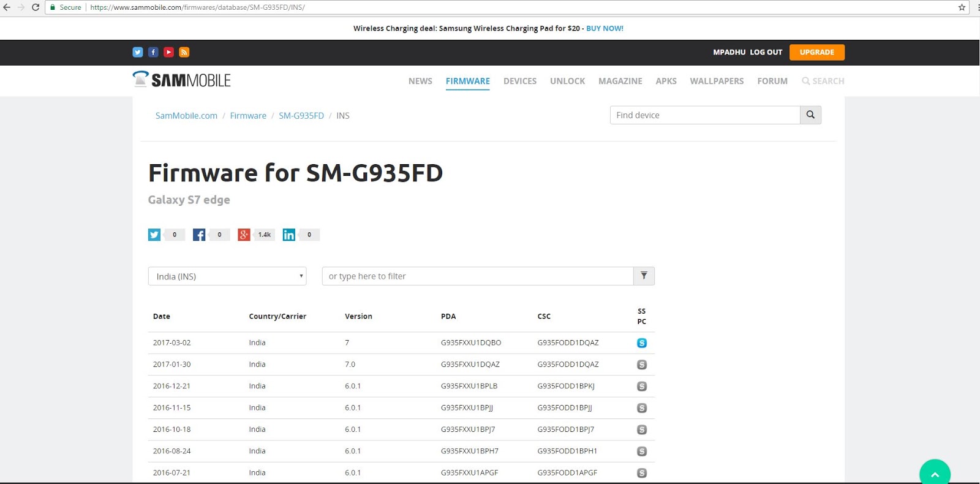This screenshot has width=980, height=484.
Task: Open the WALLPAPERS navigation menu
Action: 717,81
